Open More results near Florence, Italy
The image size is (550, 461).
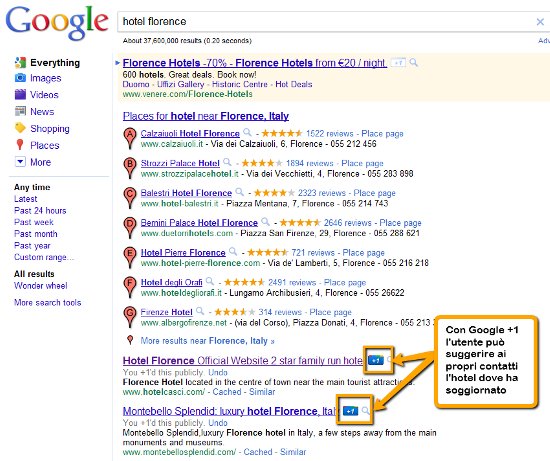coord(207,341)
